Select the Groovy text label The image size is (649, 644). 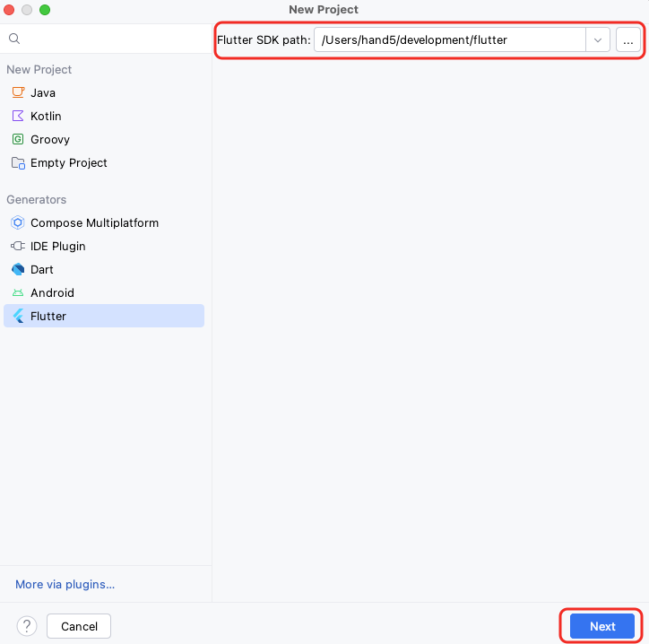tap(50, 140)
